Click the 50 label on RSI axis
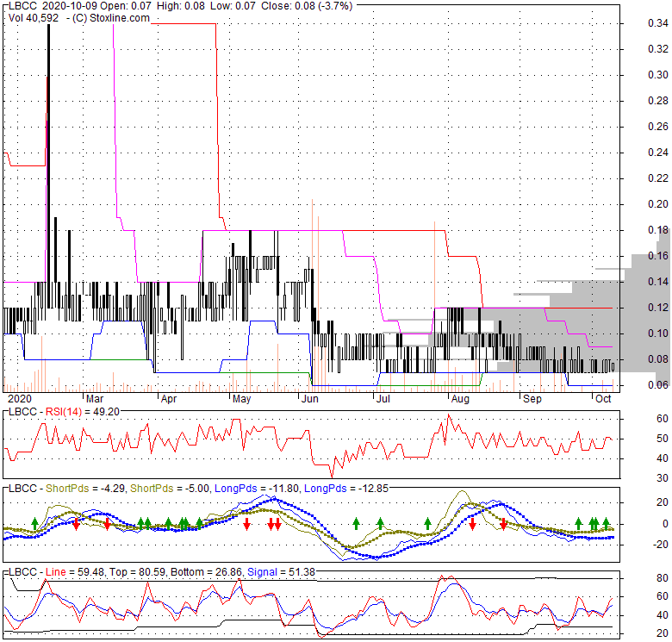Screen dimensions: 672x642 pos(663,439)
